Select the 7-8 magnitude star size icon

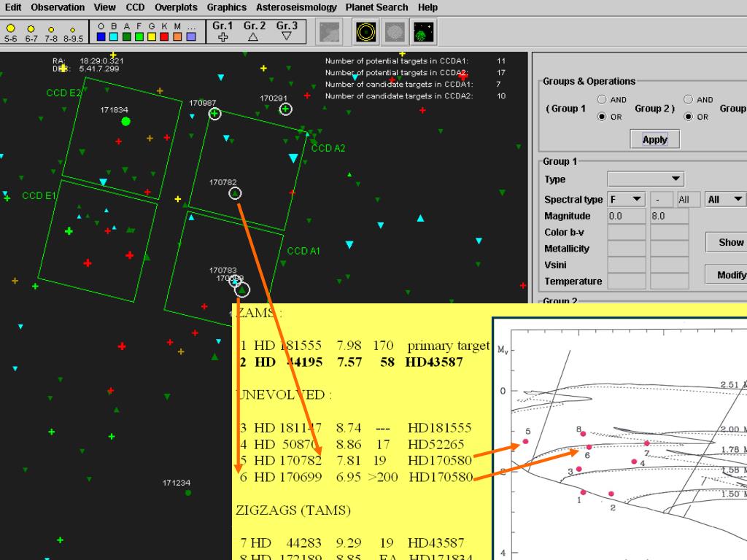click(x=51, y=29)
